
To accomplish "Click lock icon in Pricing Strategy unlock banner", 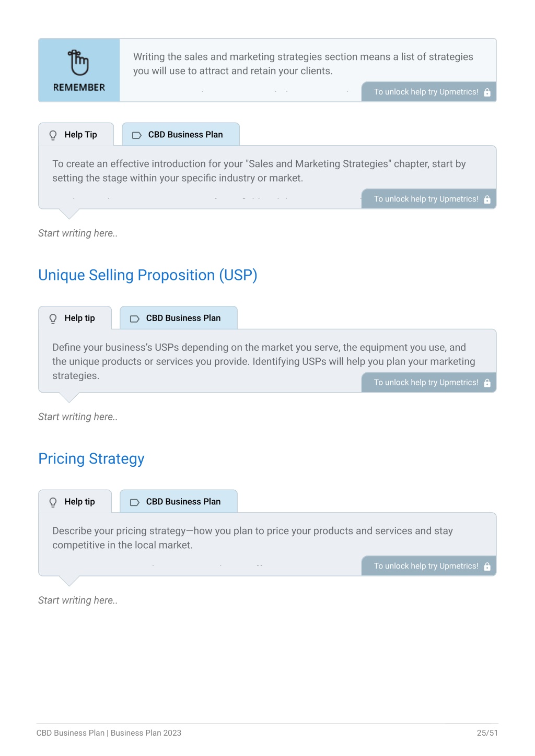I will click(487, 566).
